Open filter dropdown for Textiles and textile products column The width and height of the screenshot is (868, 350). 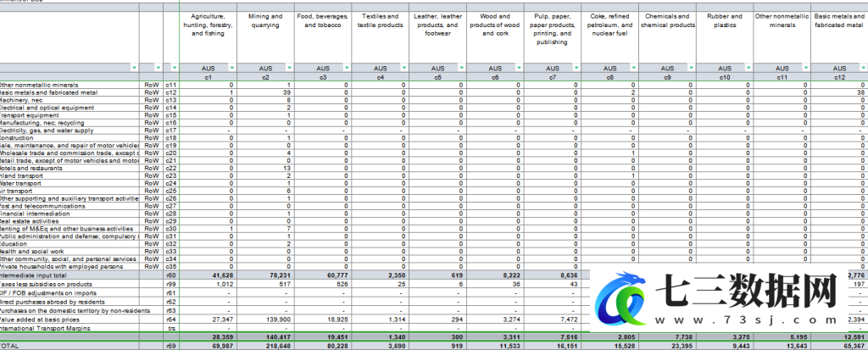click(x=404, y=68)
